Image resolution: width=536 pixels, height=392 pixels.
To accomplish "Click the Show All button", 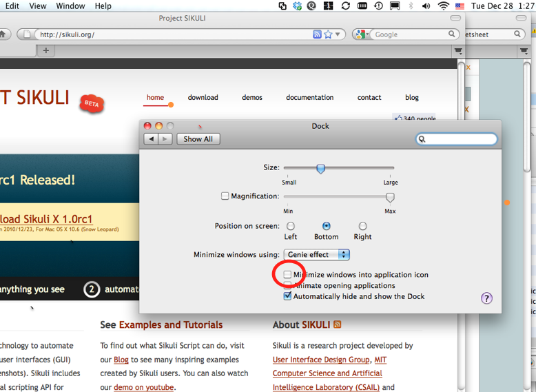I will tap(198, 138).
